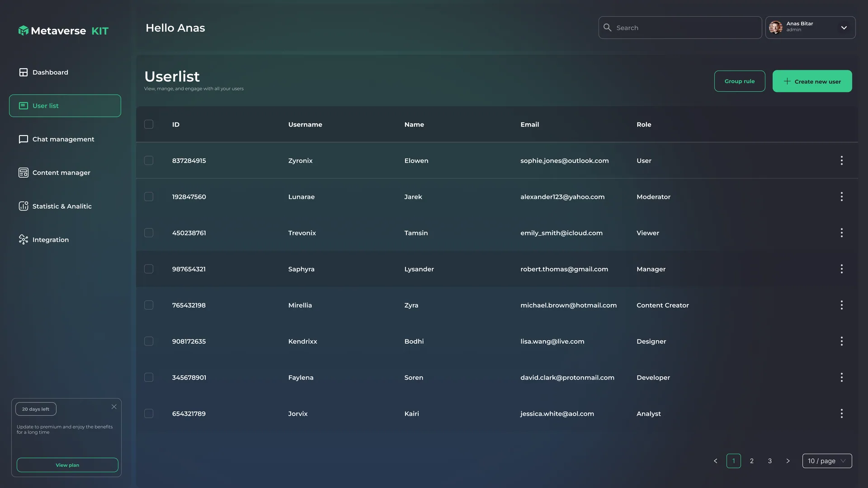This screenshot has height=488, width=868.
Task: Open three-dot menu for Zyronix row
Action: 841,160
